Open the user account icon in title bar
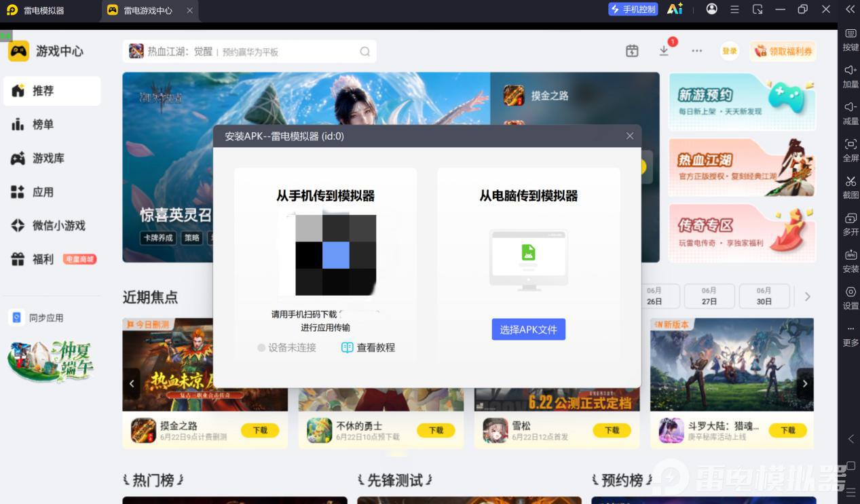 [711, 9]
